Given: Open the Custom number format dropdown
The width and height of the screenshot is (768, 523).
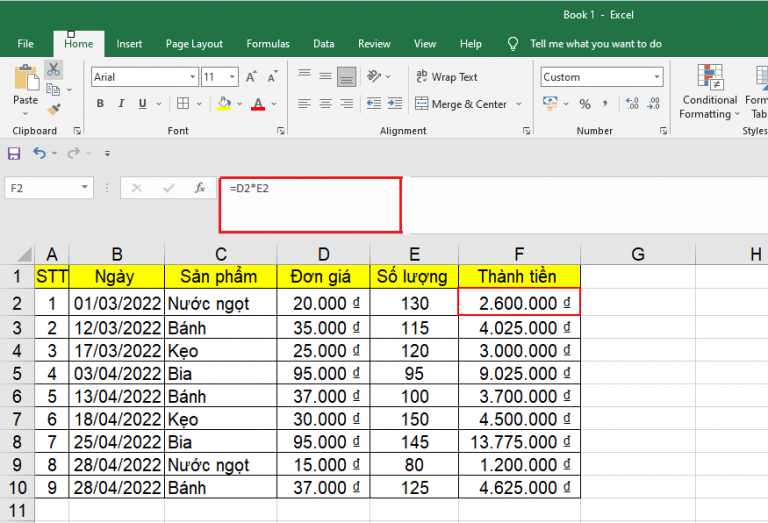Looking at the screenshot, I should click(656, 77).
